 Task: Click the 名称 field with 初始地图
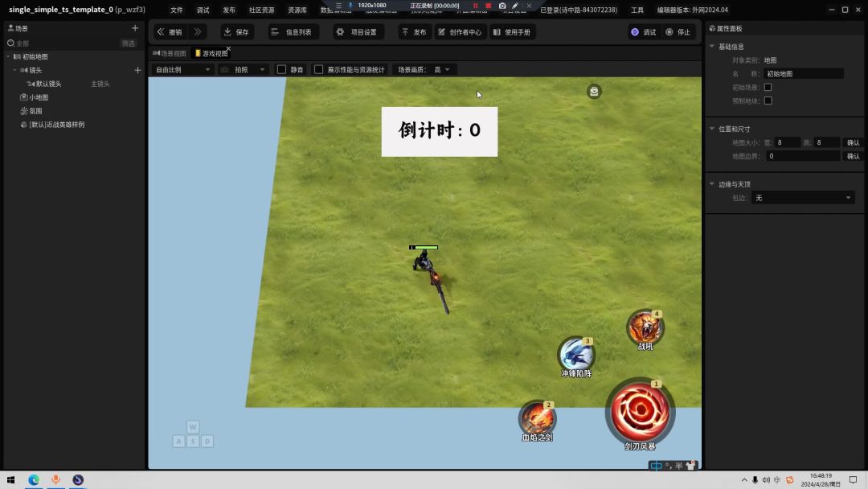pyautogui.click(x=804, y=74)
